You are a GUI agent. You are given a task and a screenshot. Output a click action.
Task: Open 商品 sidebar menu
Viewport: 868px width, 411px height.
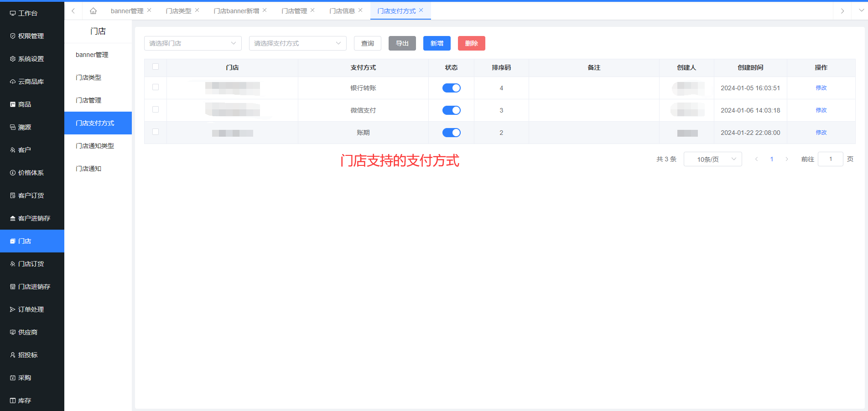point(32,104)
